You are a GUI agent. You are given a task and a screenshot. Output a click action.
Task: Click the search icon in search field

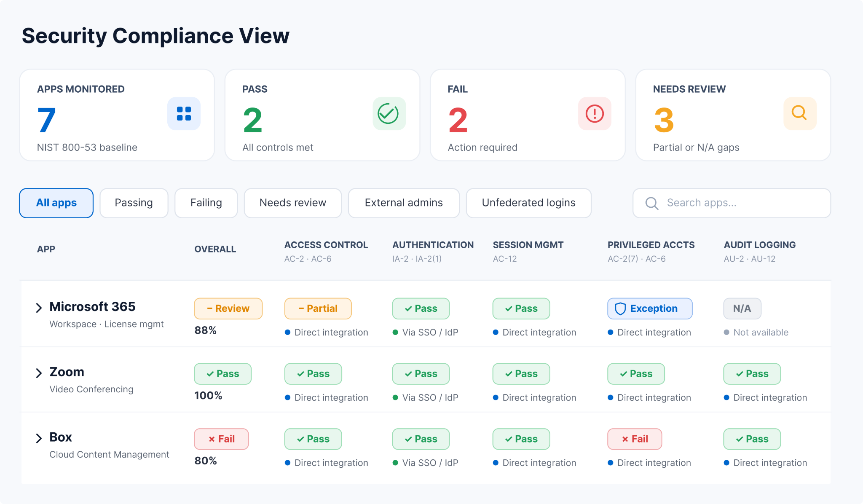652,203
